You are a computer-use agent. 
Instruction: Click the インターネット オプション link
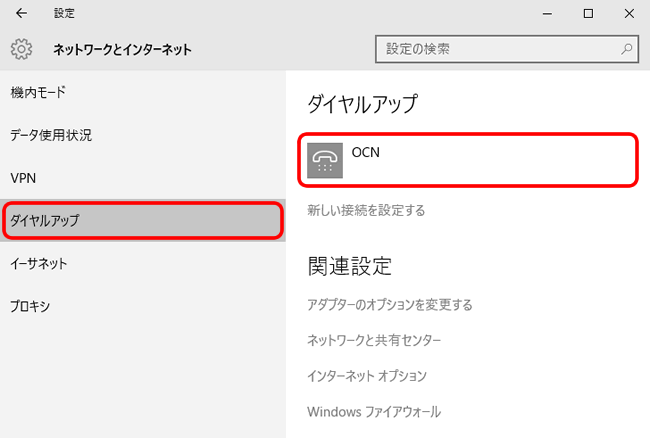pos(367,376)
